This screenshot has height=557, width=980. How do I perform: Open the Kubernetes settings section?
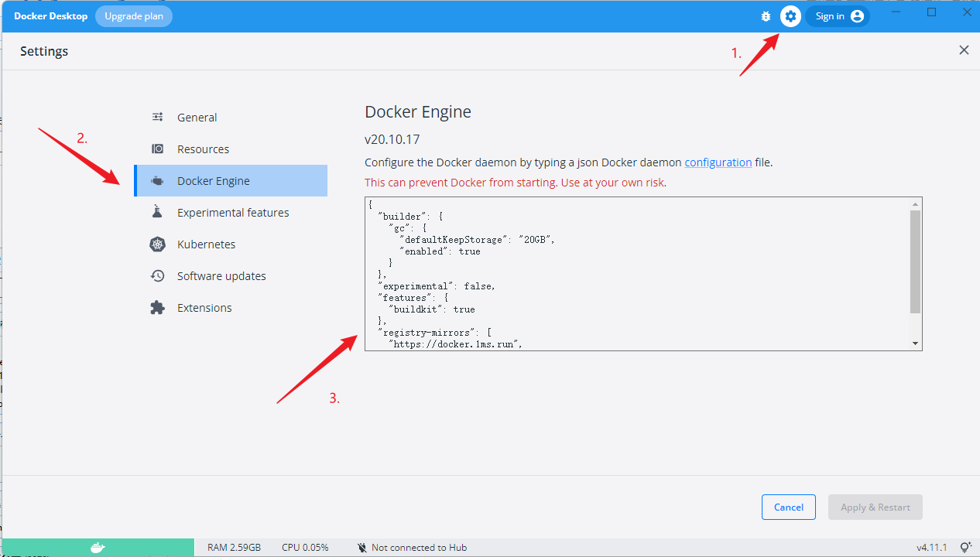tap(231, 244)
